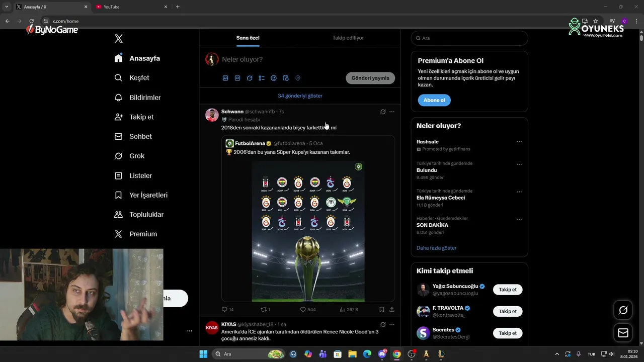Reload the page in Chrome
The image size is (644, 362).
tap(31, 21)
